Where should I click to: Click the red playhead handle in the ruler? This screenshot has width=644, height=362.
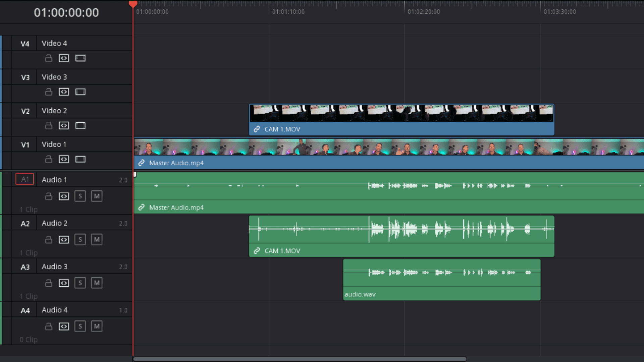click(x=133, y=4)
